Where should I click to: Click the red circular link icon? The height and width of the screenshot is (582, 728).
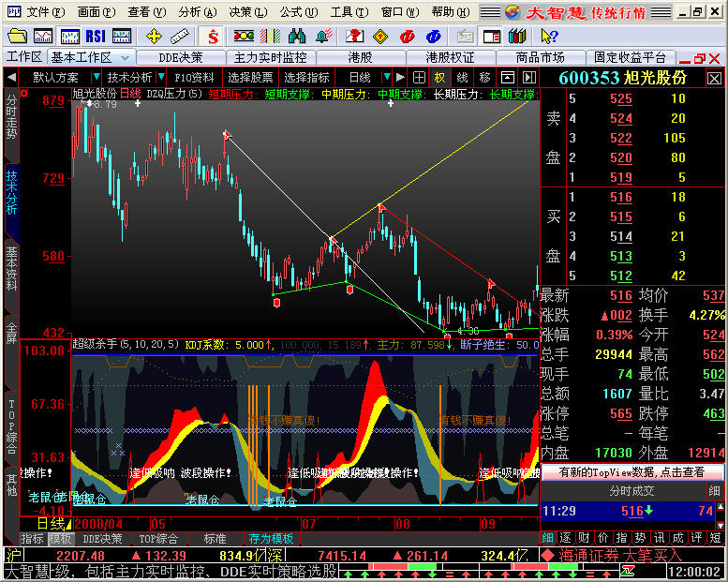coord(407,36)
